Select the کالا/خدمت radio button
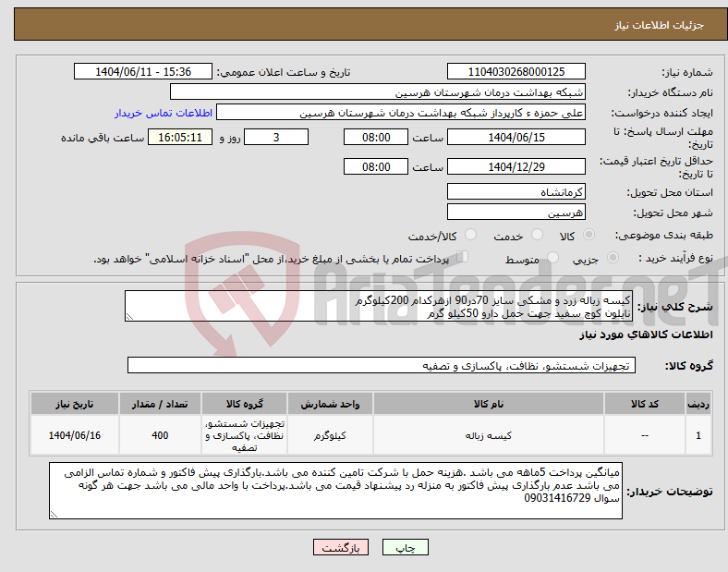 [470, 235]
